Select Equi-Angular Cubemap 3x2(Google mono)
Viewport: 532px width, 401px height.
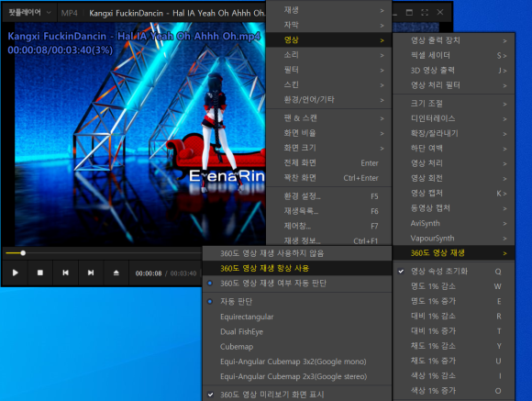pyautogui.click(x=297, y=362)
